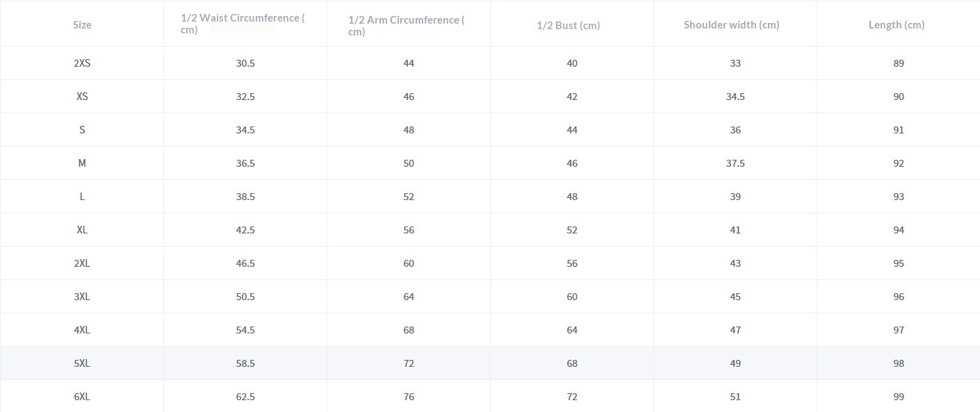The image size is (980, 412).
Task: Click shoulder width 37.5 in the M row
Action: 735,163
